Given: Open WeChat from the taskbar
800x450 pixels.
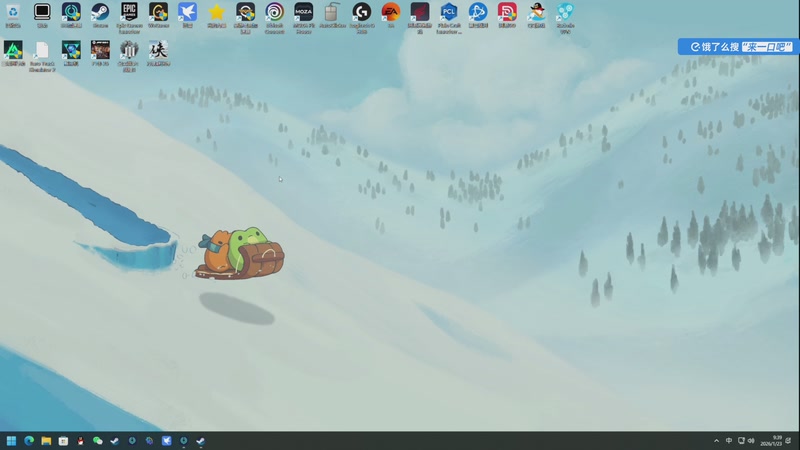Looking at the screenshot, I should point(97,441).
